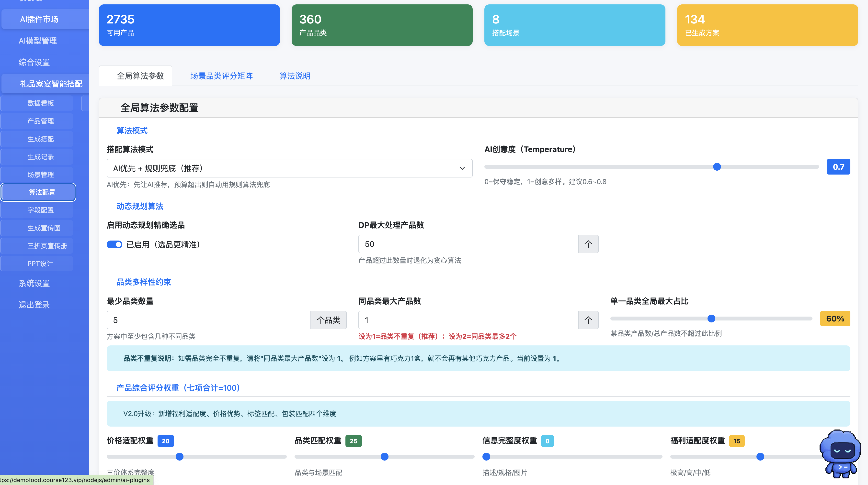Click the 全局算法参数配置 panel title
Viewport: 868px width, 485px height.
point(159,108)
